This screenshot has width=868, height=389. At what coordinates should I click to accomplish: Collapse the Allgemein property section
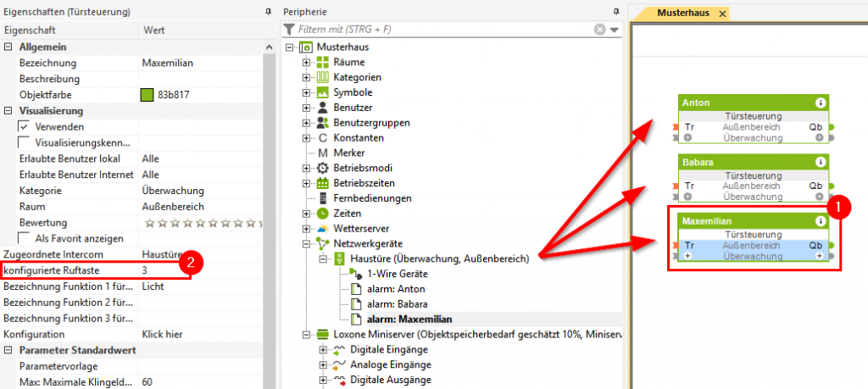(8, 47)
